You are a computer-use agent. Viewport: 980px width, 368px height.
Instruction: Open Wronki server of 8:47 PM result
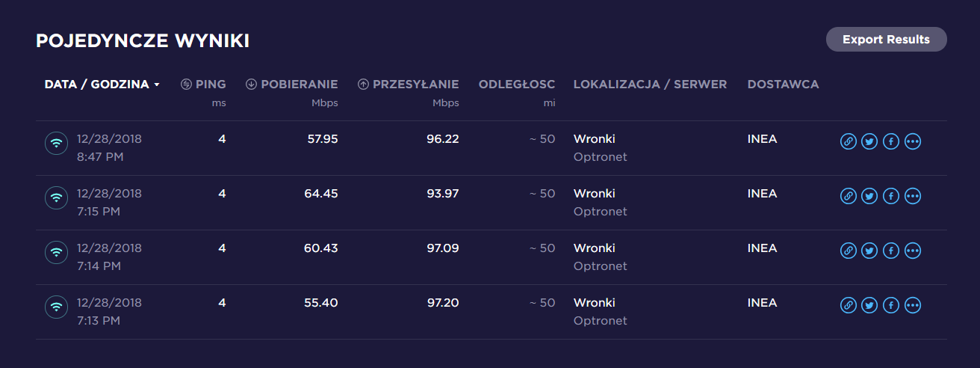point(595,138)
